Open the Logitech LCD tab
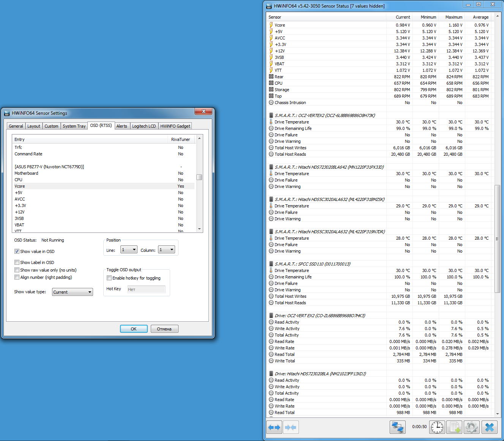Screen dimensions: 504x441 pyautogui.click(x=144, y=126)
